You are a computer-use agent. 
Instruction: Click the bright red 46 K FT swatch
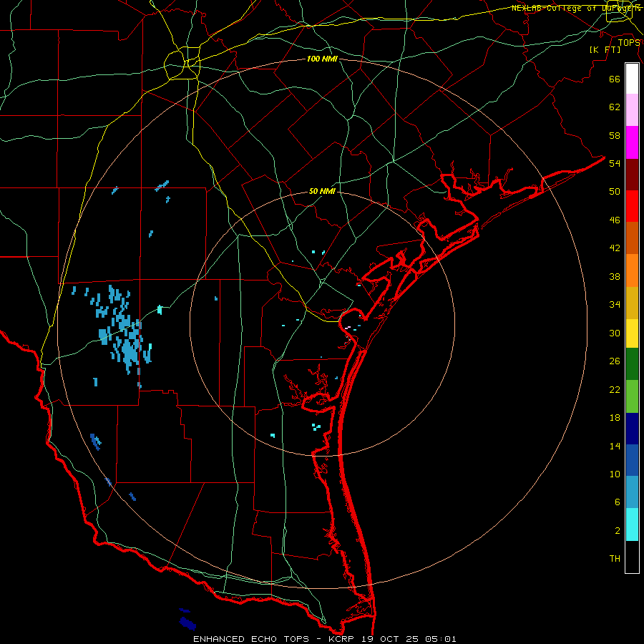coord(632,206)
